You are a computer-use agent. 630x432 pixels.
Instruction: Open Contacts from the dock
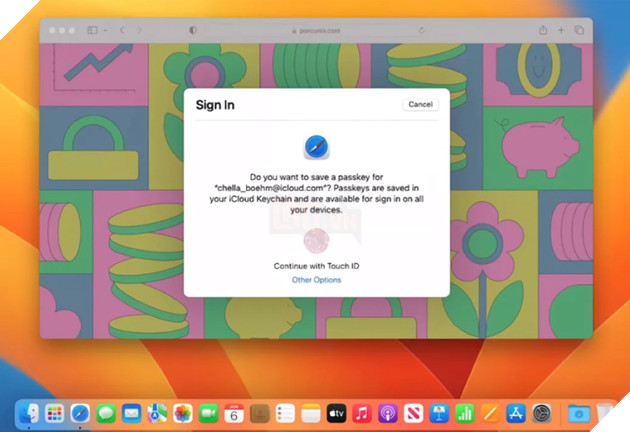pyautogui.click(x=260, y=413)
